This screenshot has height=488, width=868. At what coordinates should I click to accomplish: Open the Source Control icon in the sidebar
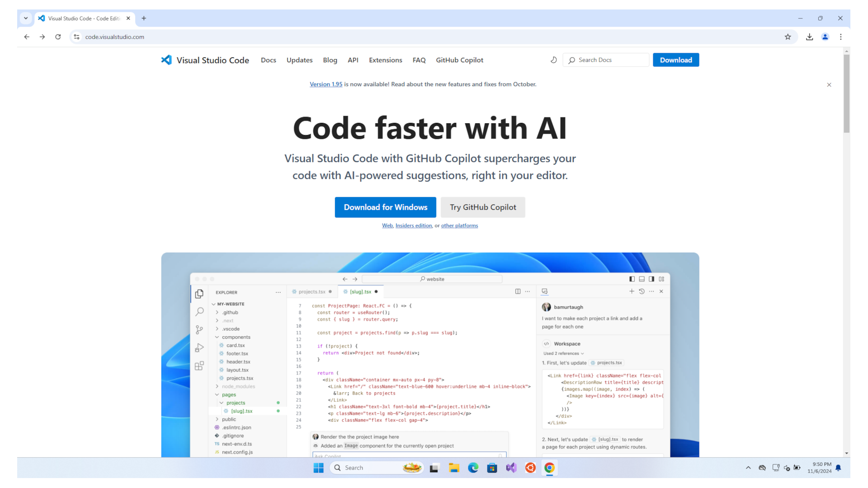199,329
